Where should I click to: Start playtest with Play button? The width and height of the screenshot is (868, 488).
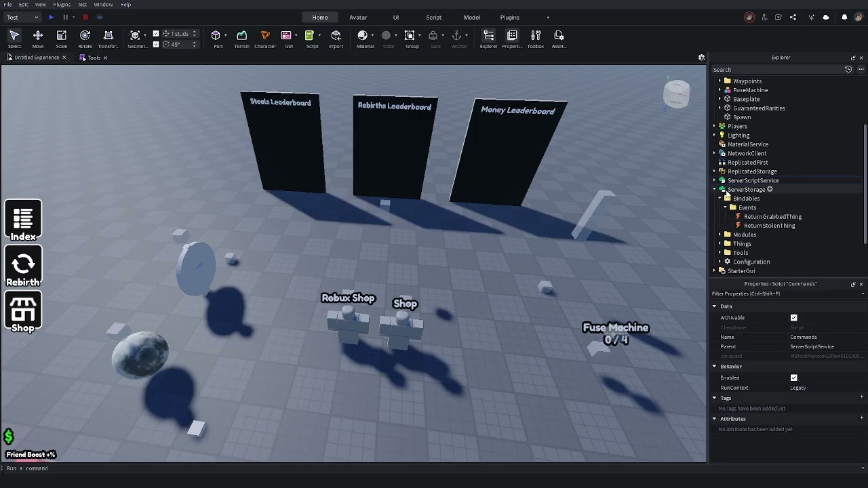point(51,17)
